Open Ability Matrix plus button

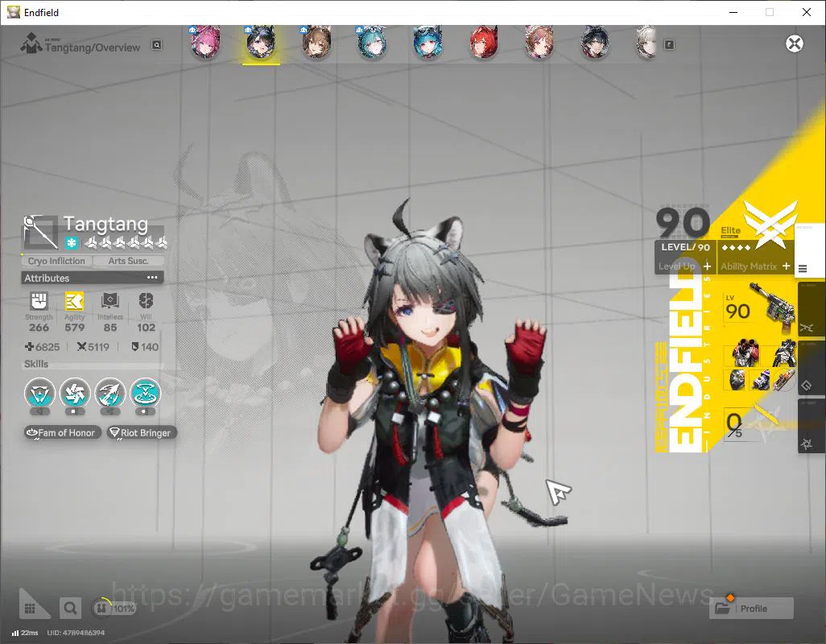[786, 266]
